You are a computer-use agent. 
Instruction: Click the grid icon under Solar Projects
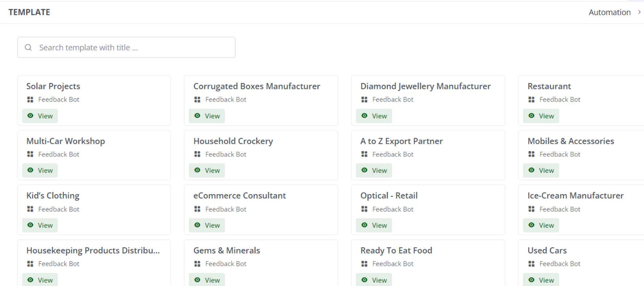click(x=30, y=99)
